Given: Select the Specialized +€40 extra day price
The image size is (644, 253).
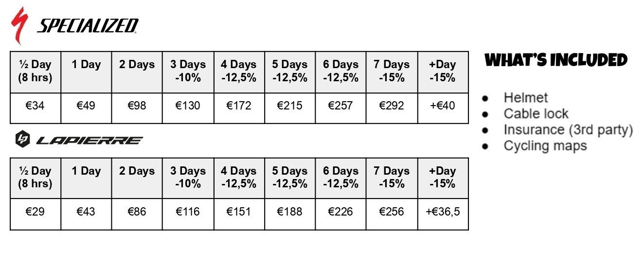Looking at the screenshot, I should 443,106.
